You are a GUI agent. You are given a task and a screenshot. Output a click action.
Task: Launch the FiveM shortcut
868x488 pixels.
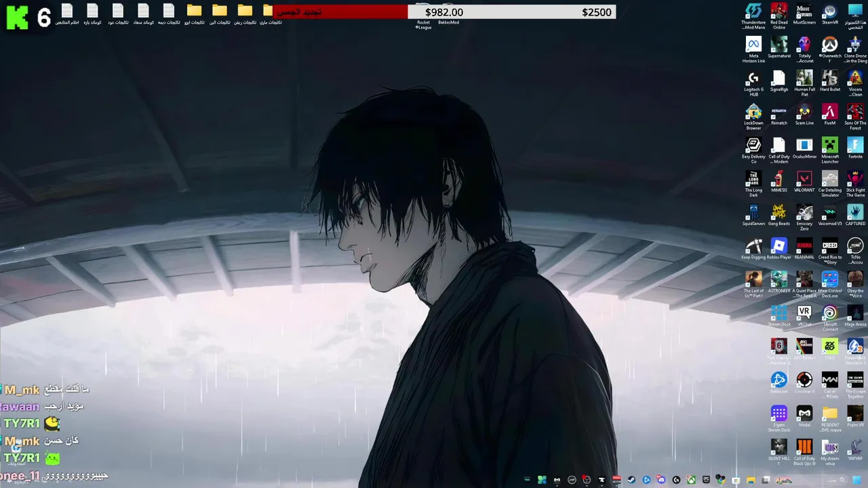click(x=830, y=115)
